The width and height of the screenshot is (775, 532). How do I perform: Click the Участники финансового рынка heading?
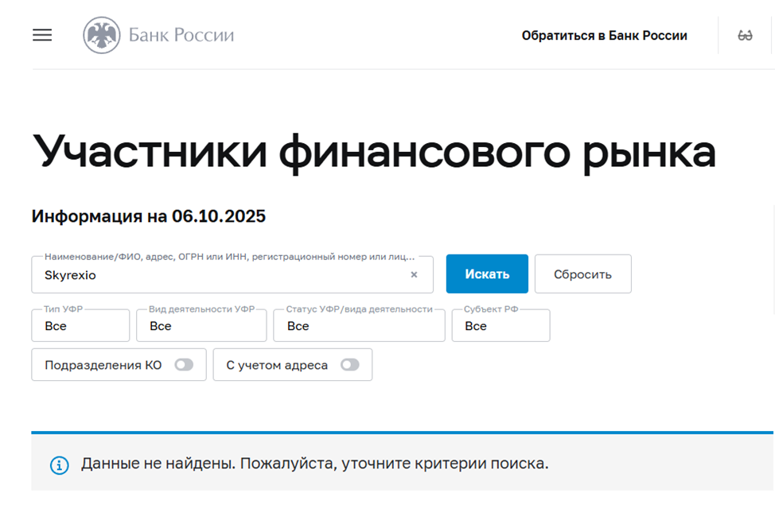click(374, 150)
